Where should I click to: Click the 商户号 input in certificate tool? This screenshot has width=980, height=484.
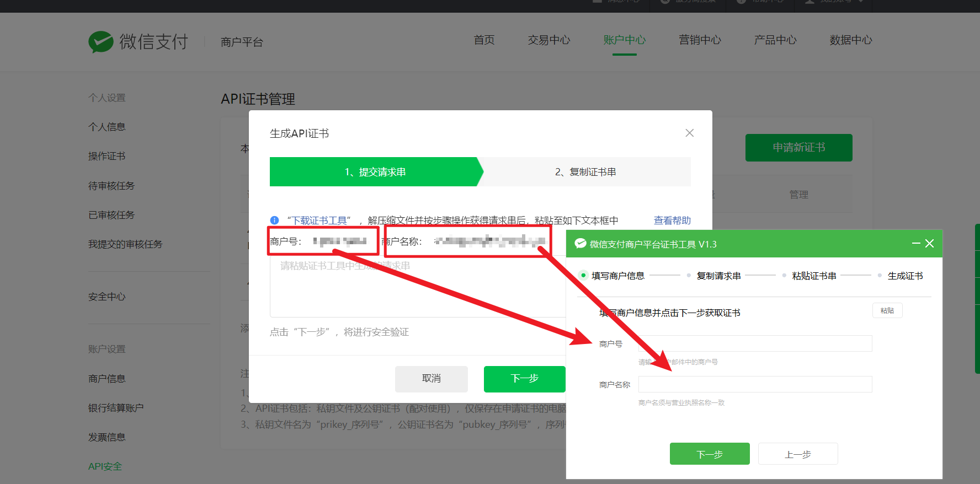tap(755, 343)
